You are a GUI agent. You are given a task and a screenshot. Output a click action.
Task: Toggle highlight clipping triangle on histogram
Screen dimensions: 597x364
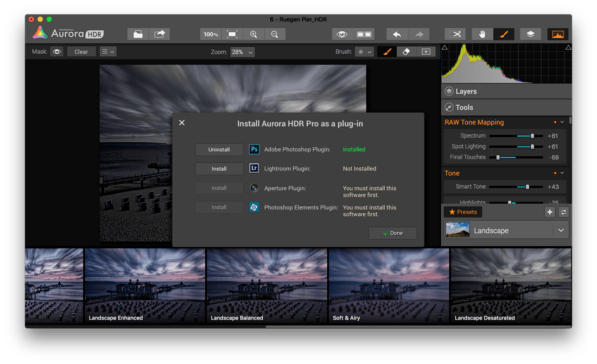(x=568, y=48)
